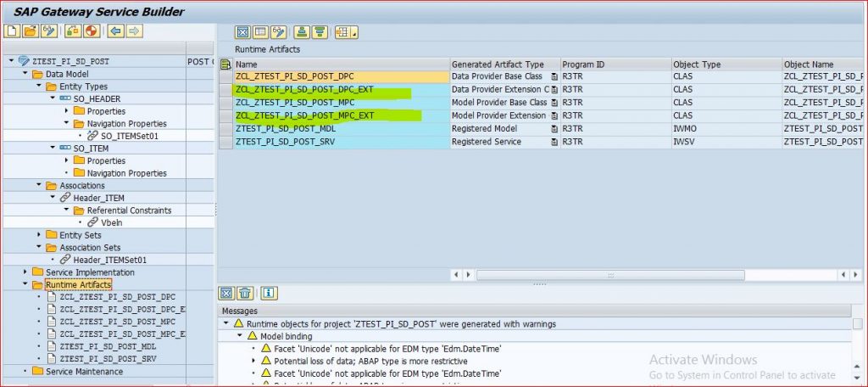The width and height of the screenshot is (868, 387).
Task: Collapse the Associations node
Action: coord(39,185)
